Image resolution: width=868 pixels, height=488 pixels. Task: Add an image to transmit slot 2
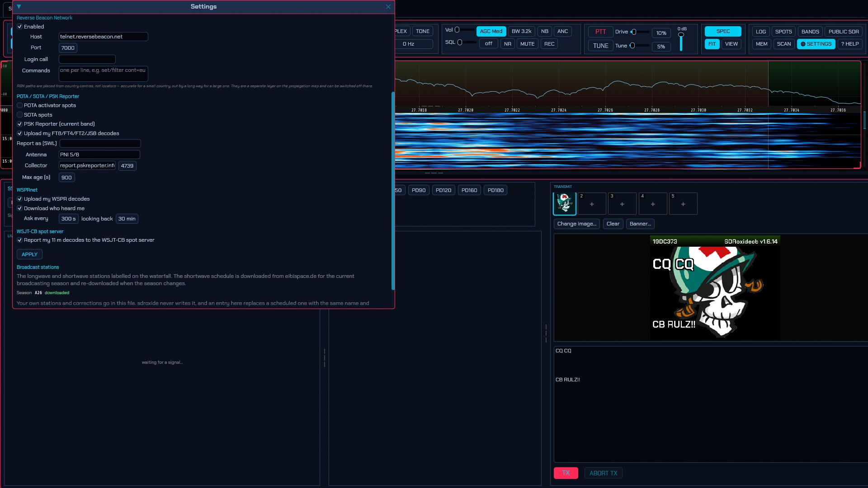(592, 204)
